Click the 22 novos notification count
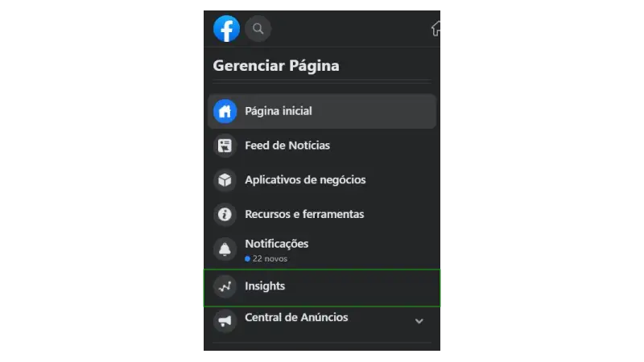Screen dimensions: 644x362 tap(266, 258)
